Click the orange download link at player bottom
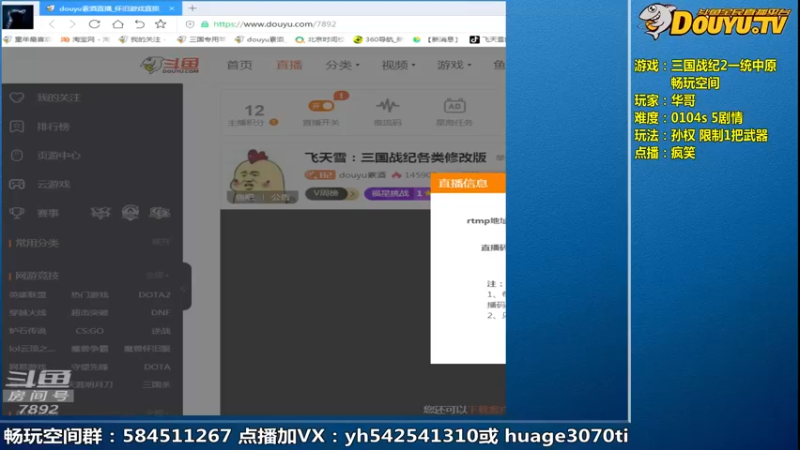This screenshot has height=450, width=800. 487,409
